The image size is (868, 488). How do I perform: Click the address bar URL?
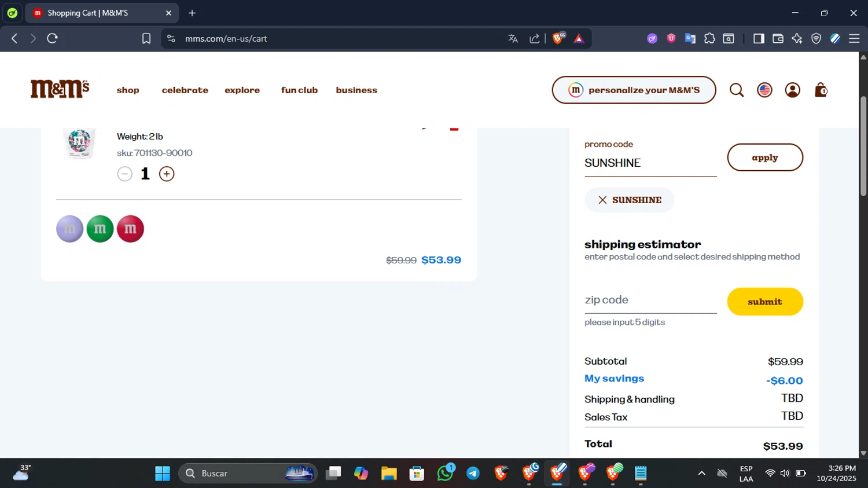pyautogui.click(x=226, y=39)
